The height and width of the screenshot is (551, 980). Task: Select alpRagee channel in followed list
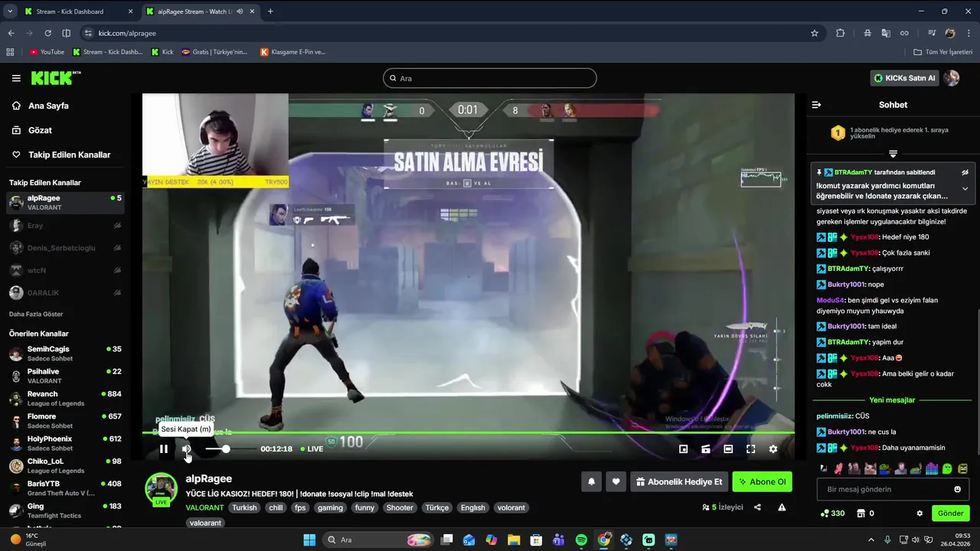pos(65,203)
